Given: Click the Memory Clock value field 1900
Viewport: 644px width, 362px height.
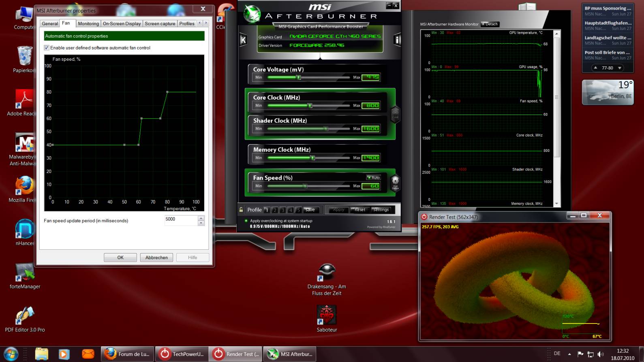Looking at the screenshot, I should [371, 158].
